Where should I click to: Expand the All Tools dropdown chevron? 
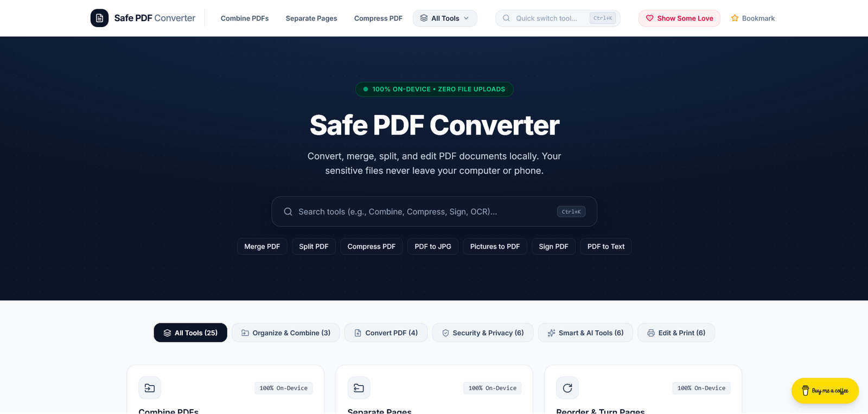pyautogui.click(x=466, y=18)
